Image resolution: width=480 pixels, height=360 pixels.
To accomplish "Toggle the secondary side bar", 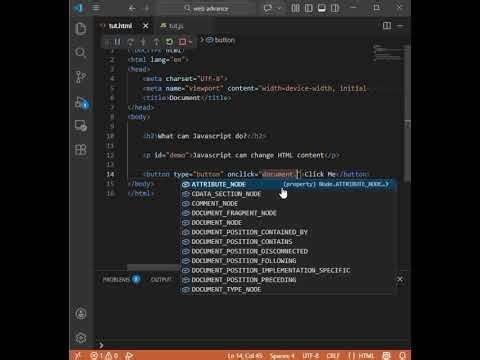I will (x=335, y=8).
